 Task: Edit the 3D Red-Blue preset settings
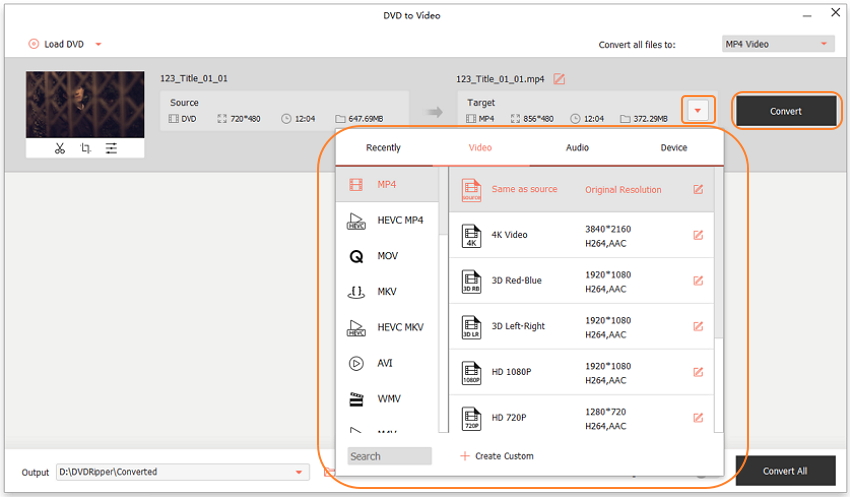(698, 281)
